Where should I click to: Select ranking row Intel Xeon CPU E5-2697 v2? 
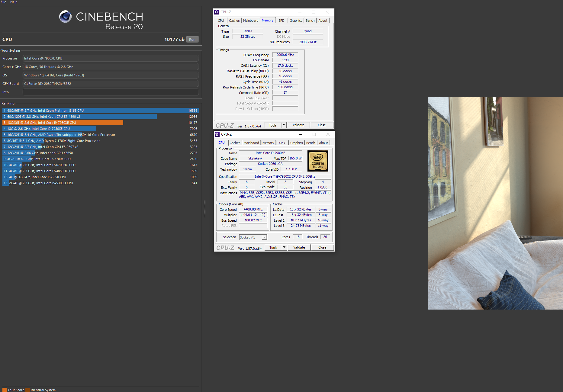click(100, 147)
